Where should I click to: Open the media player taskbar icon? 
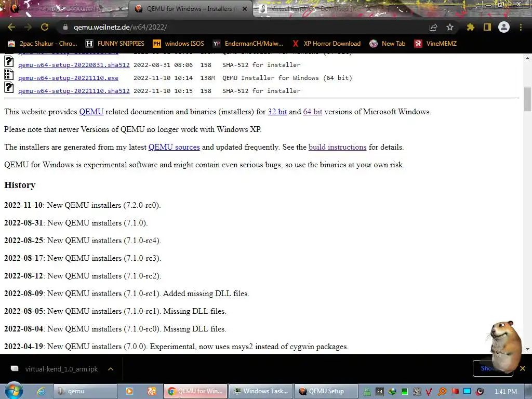(x=129, y=391)
